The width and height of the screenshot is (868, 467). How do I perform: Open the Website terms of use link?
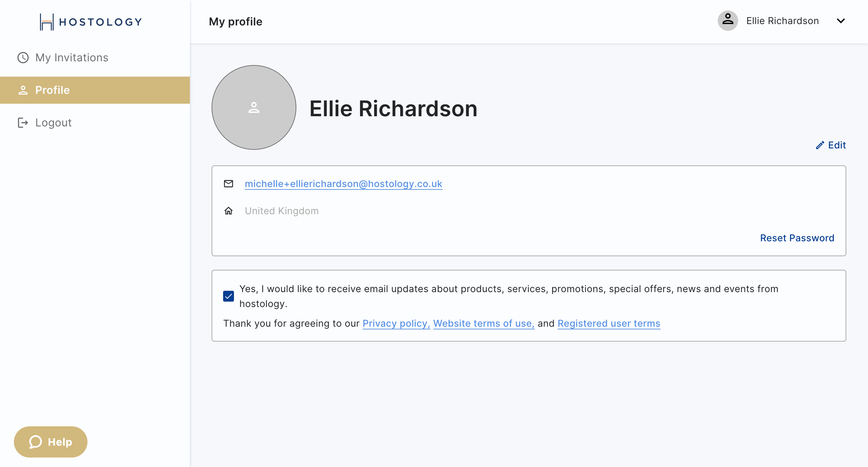(484, 324)
